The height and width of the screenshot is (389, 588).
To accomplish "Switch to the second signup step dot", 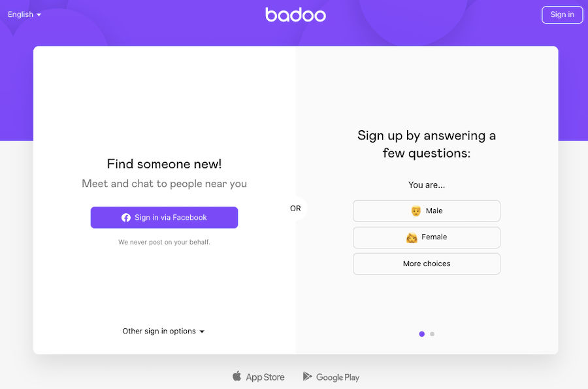I will coord(433,333).
